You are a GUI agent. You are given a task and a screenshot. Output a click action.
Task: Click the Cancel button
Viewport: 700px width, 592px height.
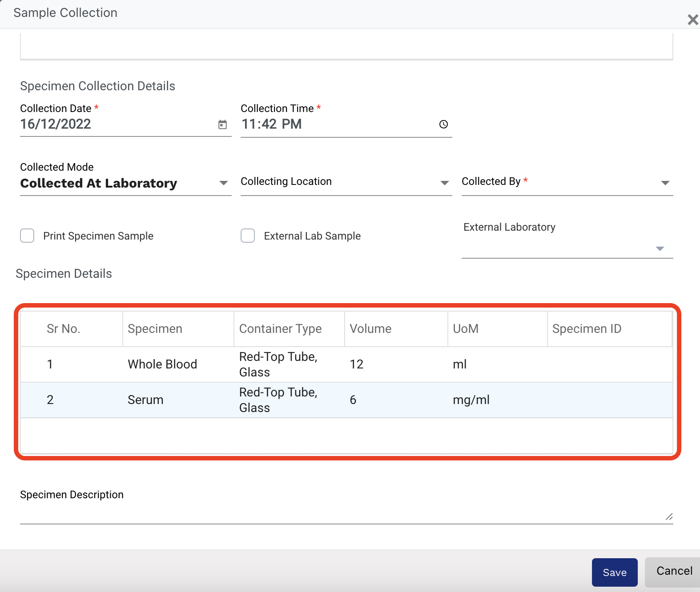(674, 571)
